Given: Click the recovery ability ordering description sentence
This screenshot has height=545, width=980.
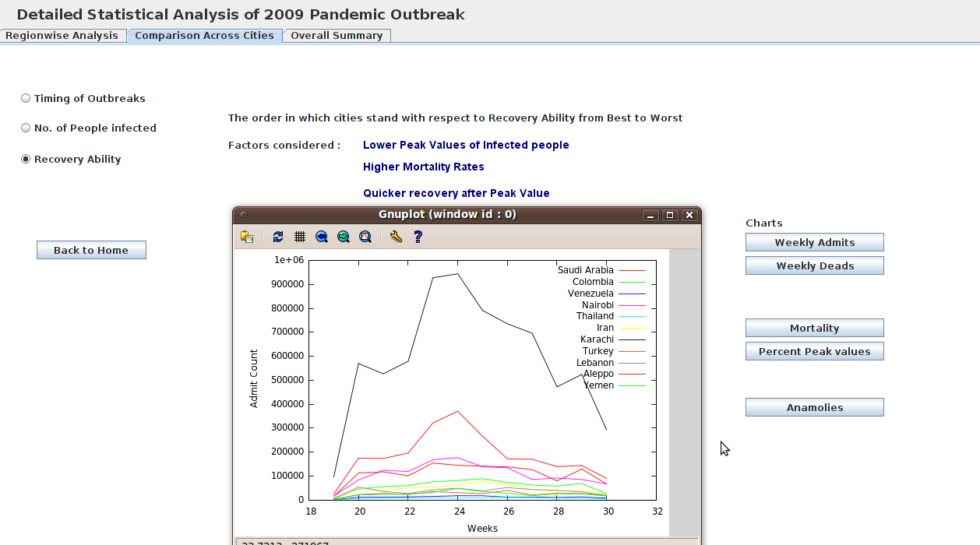Looking at the screenshot, I should [455, 118].
